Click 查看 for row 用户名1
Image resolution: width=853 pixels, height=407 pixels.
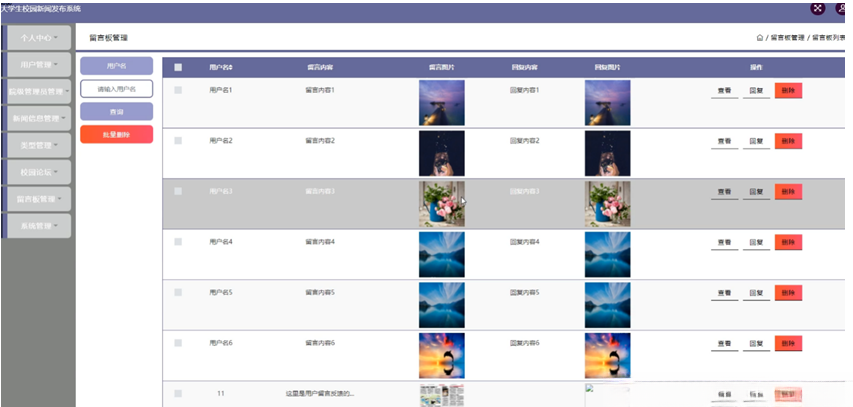pos(724,91)
